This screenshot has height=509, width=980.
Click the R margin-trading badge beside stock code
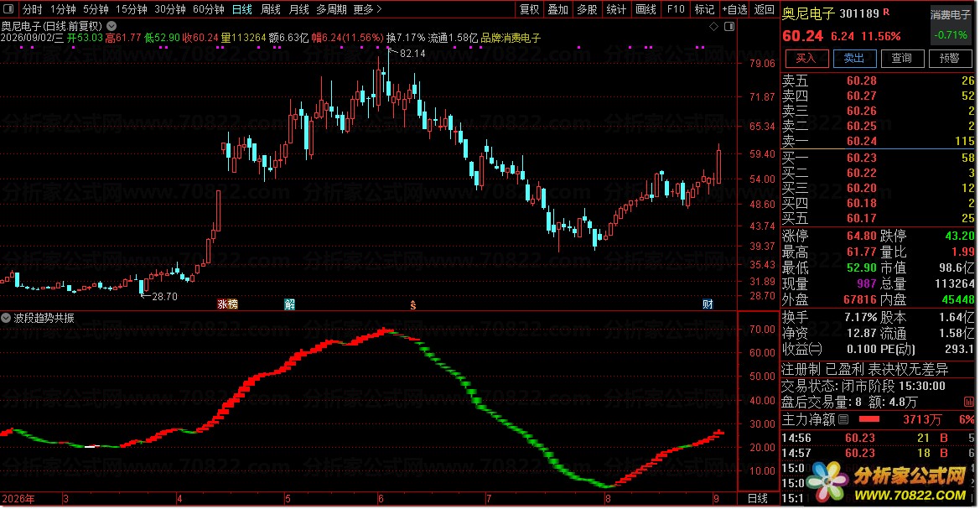pyautogui.click(x=886, y=13)
